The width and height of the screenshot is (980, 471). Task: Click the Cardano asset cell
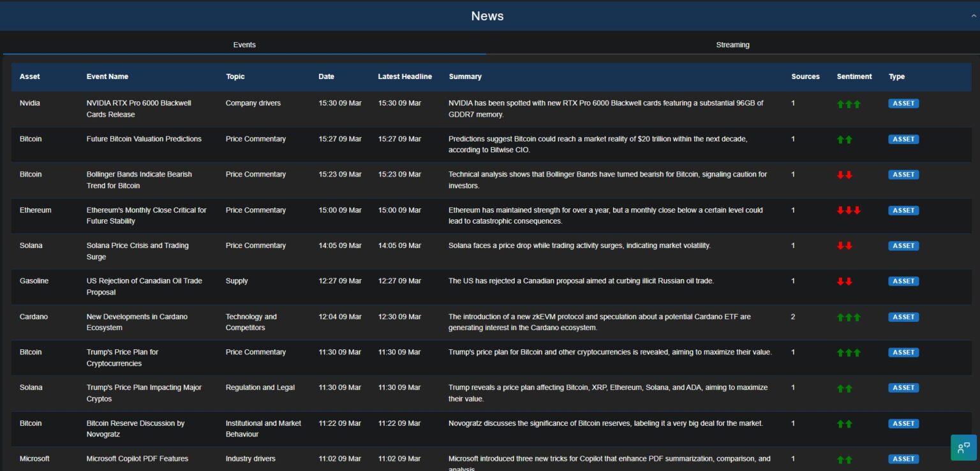pyautogui.click(x=34, y=317)
